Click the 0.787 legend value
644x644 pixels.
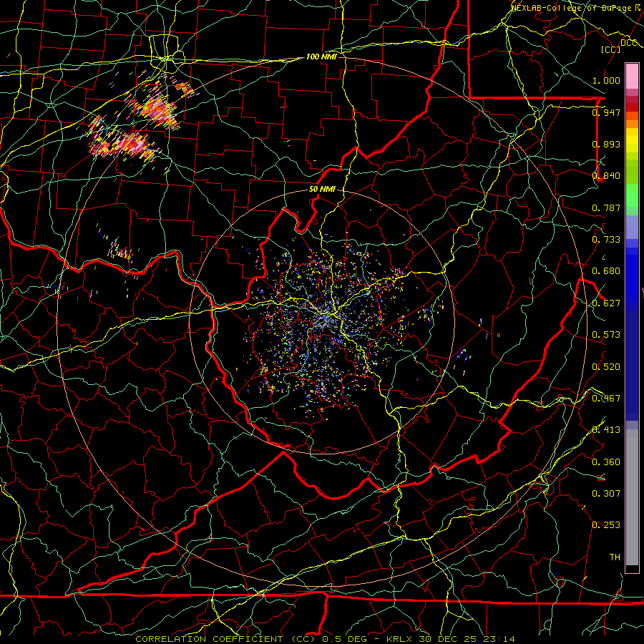point(606,208)
